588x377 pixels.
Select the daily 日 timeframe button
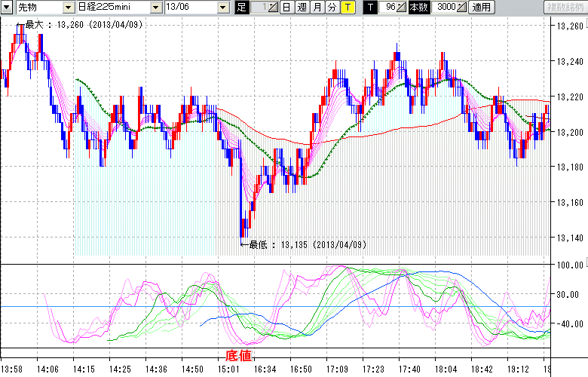pos(286,8)
